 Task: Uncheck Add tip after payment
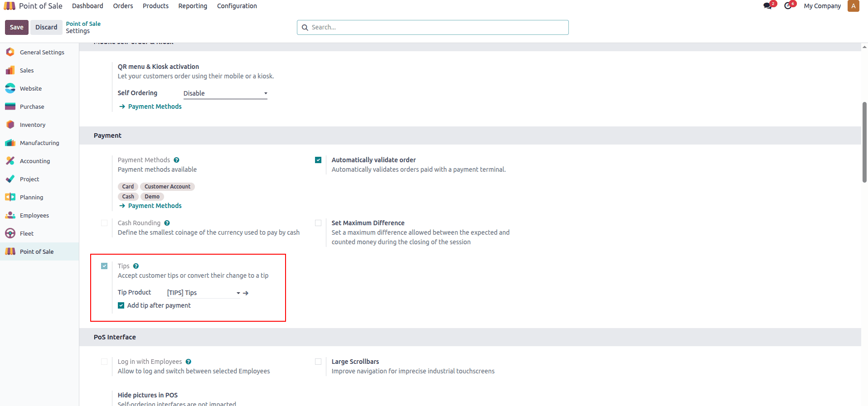tap(121, 305)
